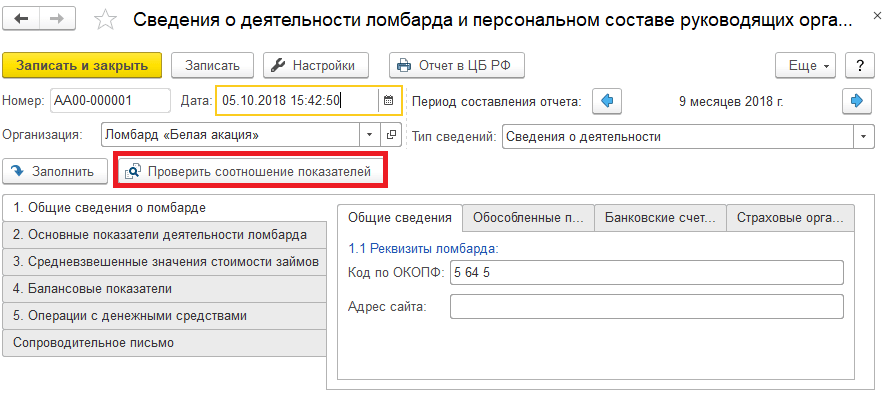This screenshot has width=888, height=394.
Task: Click into the Дата field
Action: 297,101
